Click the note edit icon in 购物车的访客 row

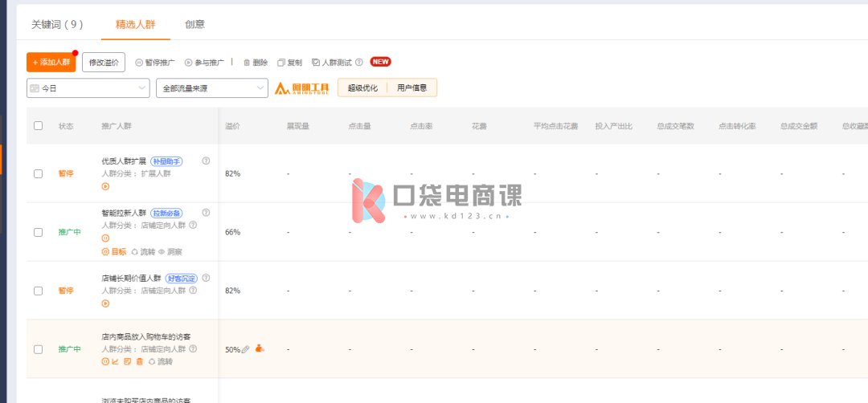tap(127, 361)
